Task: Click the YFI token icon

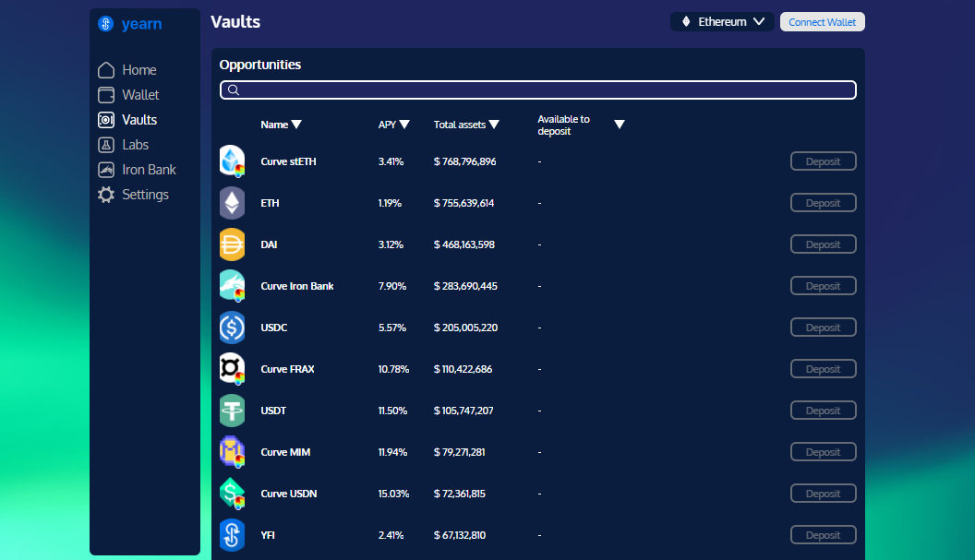Action: 232,535
